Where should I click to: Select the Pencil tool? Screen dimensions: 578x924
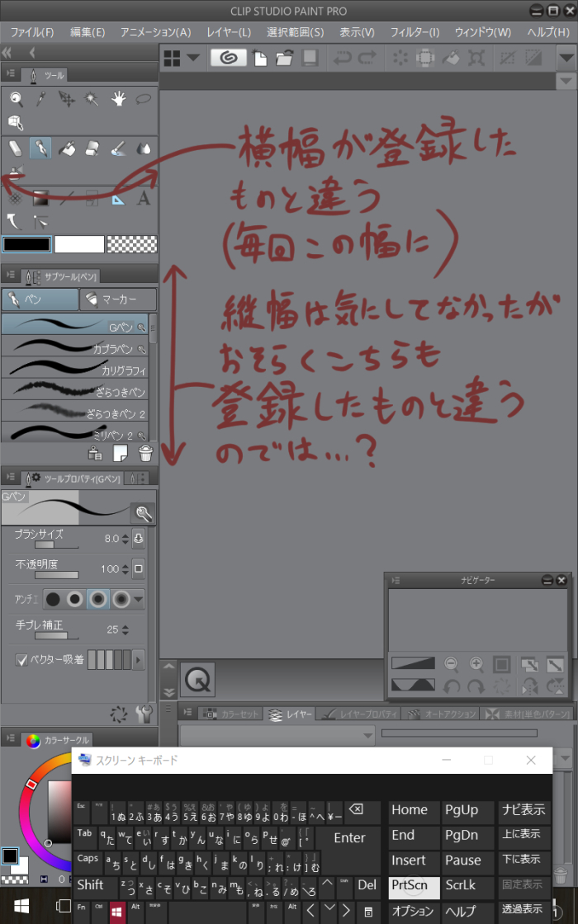pyautogui.click(x=15, y=148)
